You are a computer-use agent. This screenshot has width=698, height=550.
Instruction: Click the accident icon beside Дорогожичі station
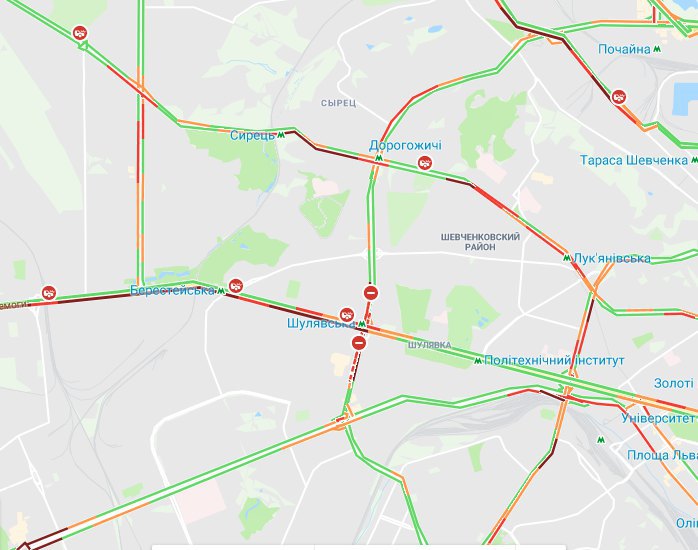[x=425, y=163]
